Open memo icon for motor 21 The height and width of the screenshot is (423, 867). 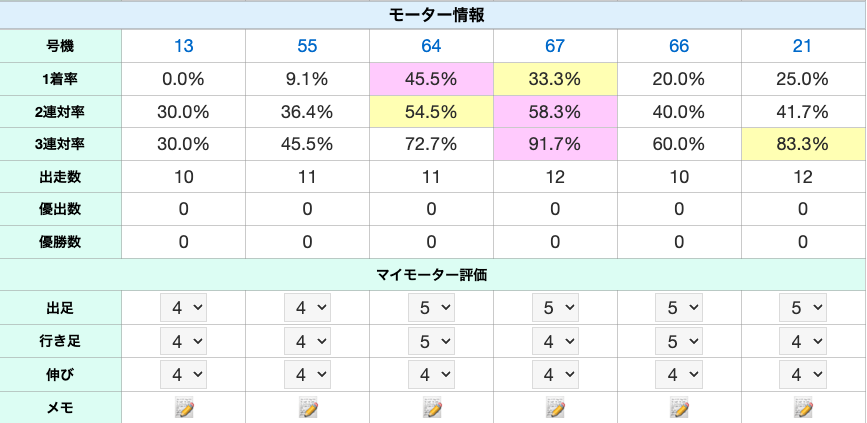[x=804, y=407]
